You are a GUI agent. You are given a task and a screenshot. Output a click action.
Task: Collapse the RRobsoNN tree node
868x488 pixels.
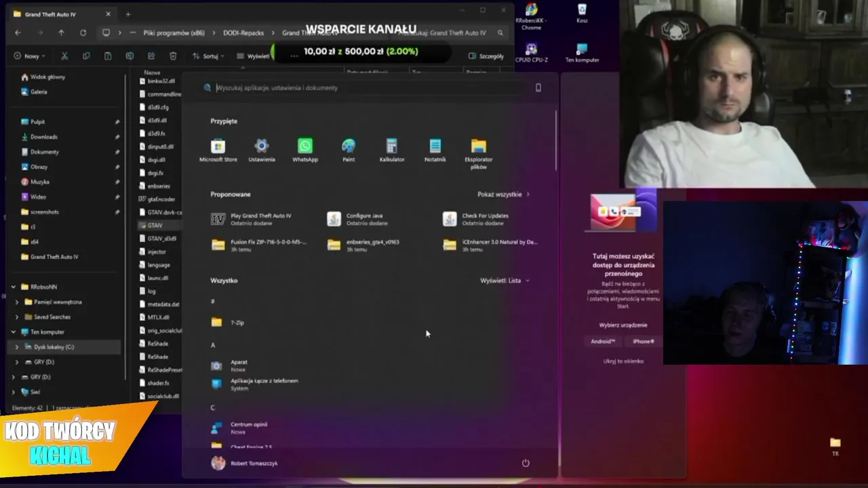14,287
